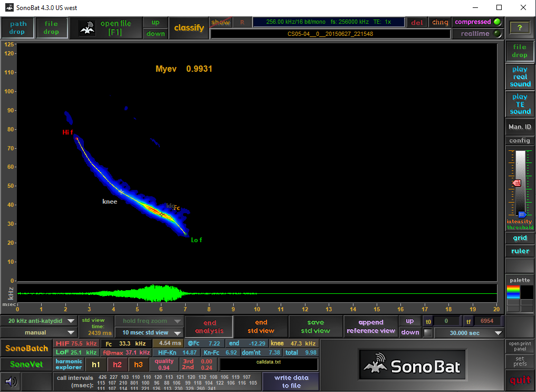
Task: Open the 30.000 sec duration dropdown
Action: click(x=468, y=333)
